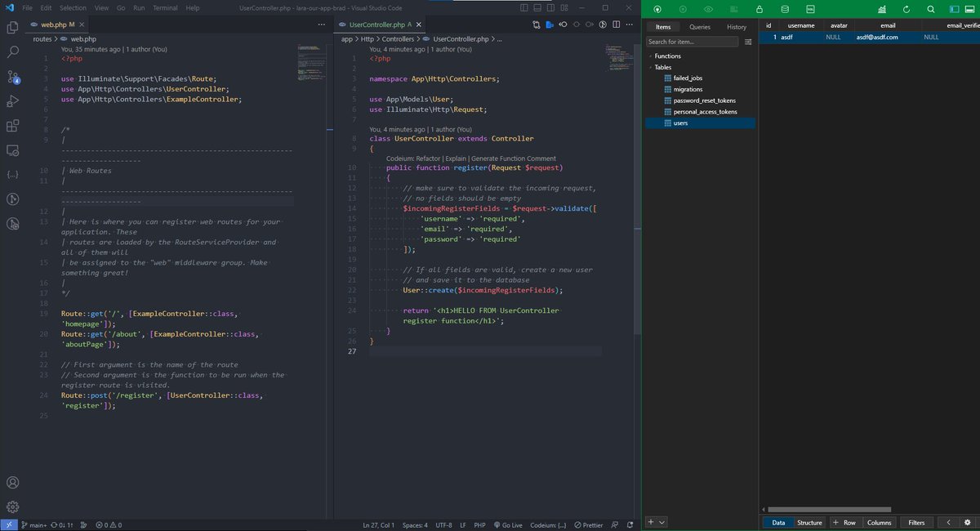The image size is (980, 531).
Task: Open the Help menu
Action: coord(193,7)
